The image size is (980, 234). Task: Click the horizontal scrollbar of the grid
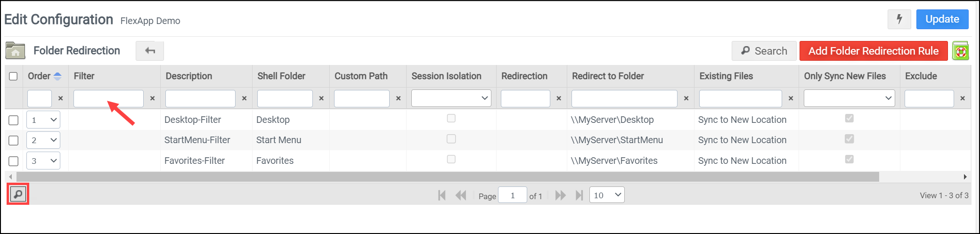tap(448, 177)
